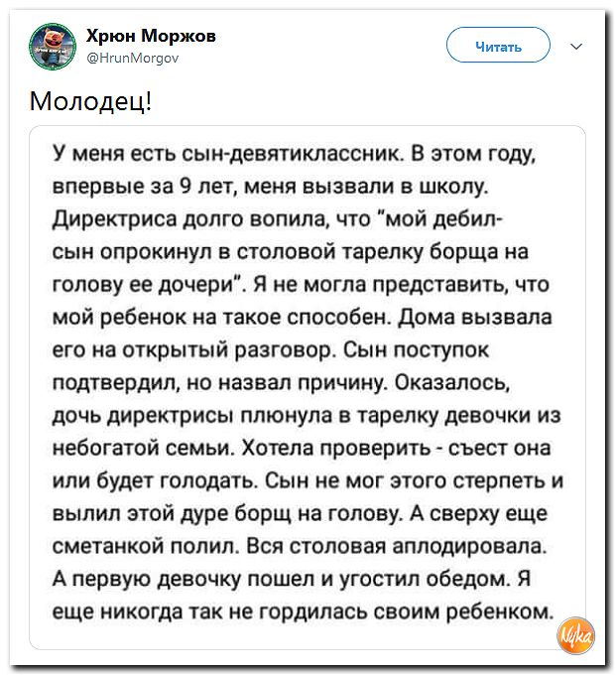
Task: Expand the chevron menu beside Читать
Action: [x=577, y=46]
